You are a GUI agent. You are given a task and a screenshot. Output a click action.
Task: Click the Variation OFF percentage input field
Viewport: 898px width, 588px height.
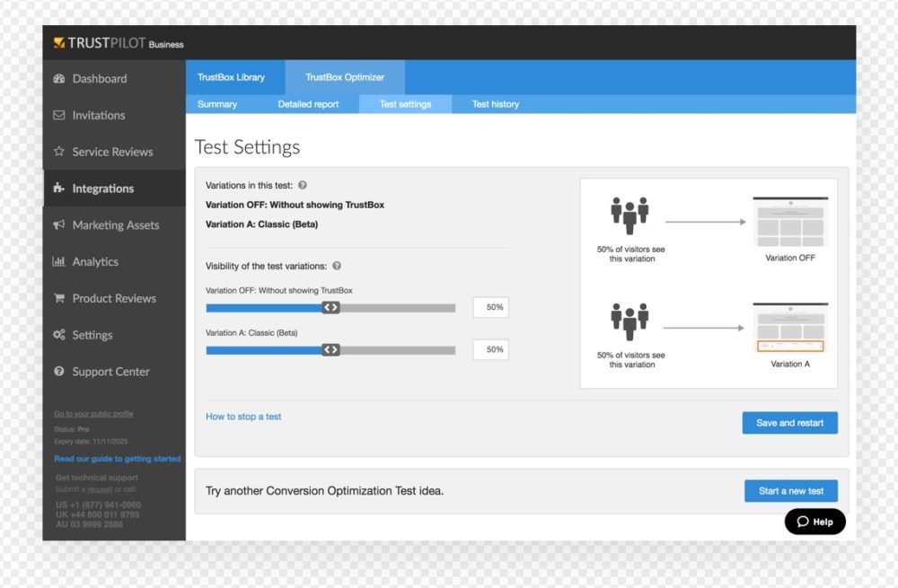[x=490, y=307]
